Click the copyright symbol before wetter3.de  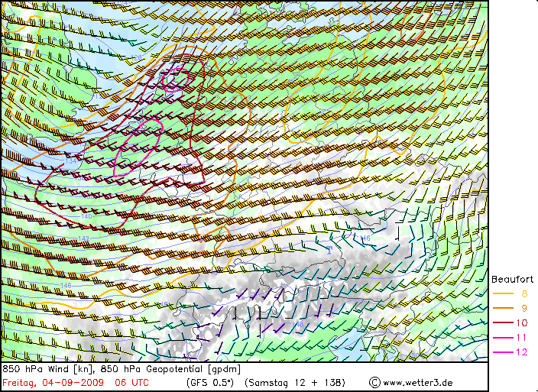[374, 382]
